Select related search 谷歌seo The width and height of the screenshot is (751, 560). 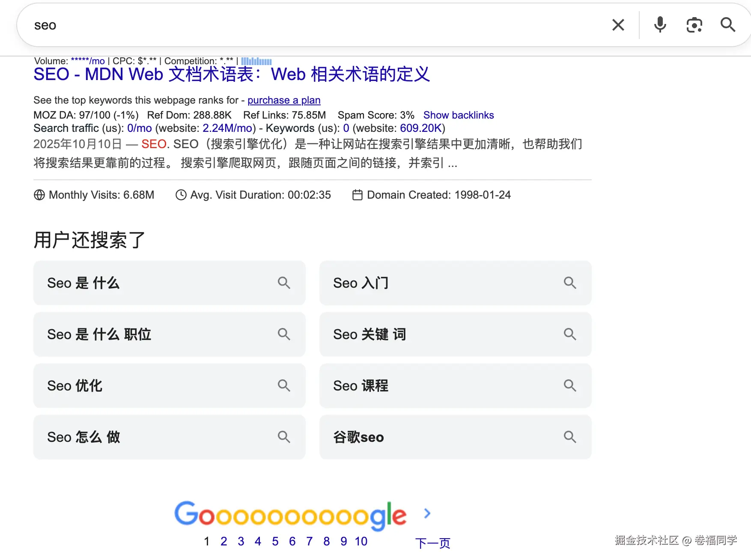pyautogui.click(x=456, y=437)
